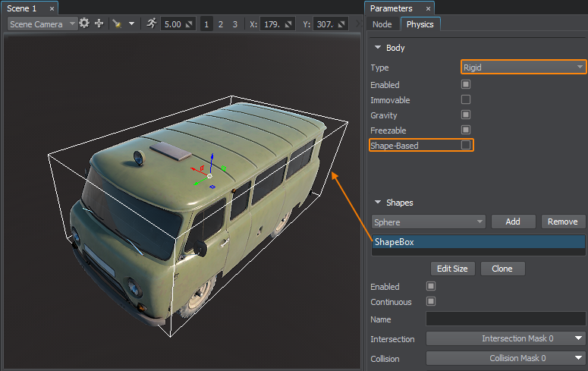Click the shape Name input field
Screen dimensions: 588x371
pyautogui.click(x=505, y=319)
